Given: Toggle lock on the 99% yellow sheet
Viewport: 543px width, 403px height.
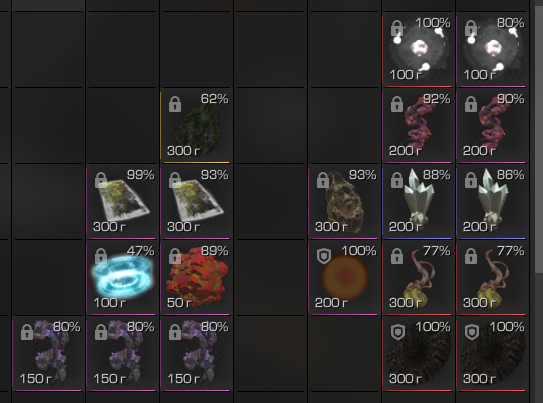Looking at the screenshot, I should (x=101, y=180).
